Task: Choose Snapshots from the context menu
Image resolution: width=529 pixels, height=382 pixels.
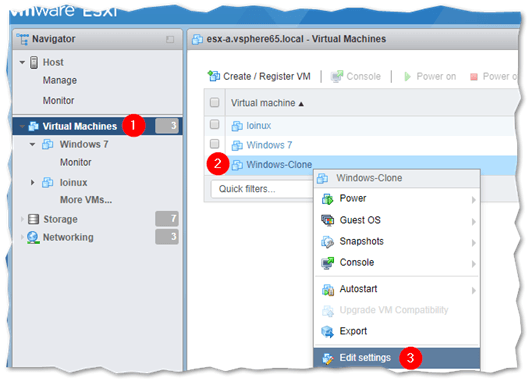Action: [397, 242]
